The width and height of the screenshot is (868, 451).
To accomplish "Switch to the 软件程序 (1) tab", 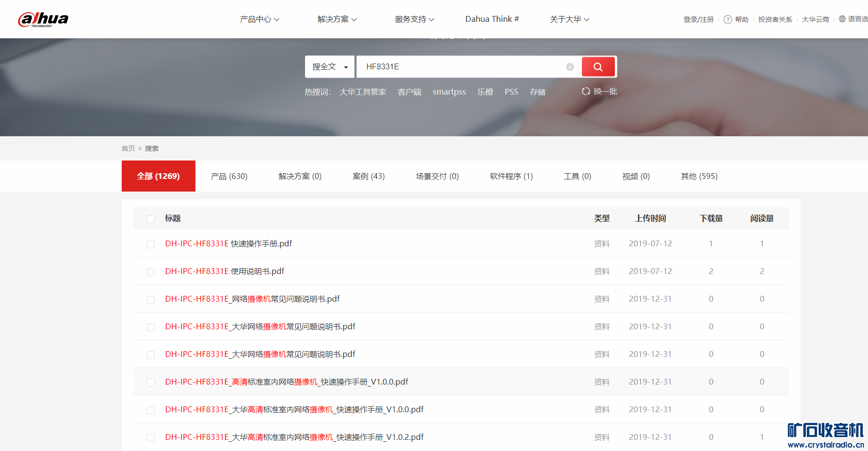I will pyautogui.click(x=512, y=177).
